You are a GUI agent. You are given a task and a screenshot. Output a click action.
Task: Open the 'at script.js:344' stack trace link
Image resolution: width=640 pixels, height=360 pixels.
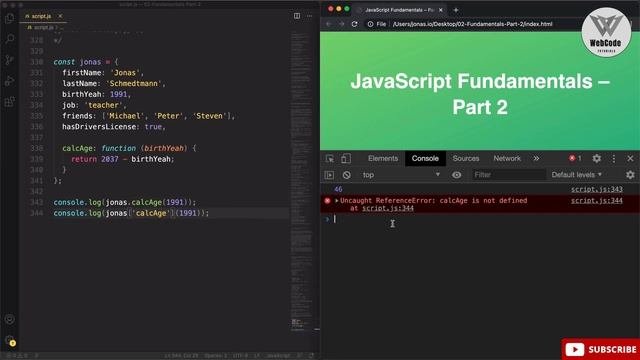tap(388, 208)
